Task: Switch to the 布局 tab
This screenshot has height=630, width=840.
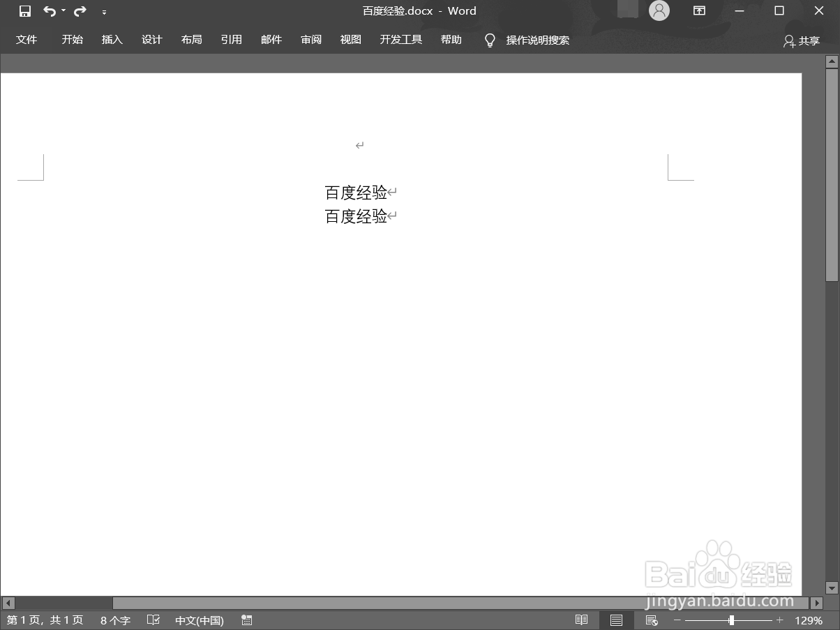Action: 191,40
